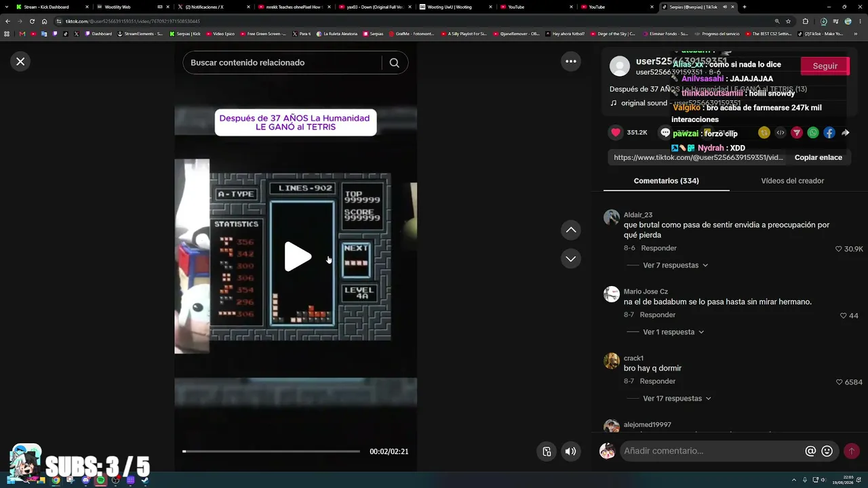Select the Comentarios (334) tab
868x488 pixels.
[x=666, y=181]
